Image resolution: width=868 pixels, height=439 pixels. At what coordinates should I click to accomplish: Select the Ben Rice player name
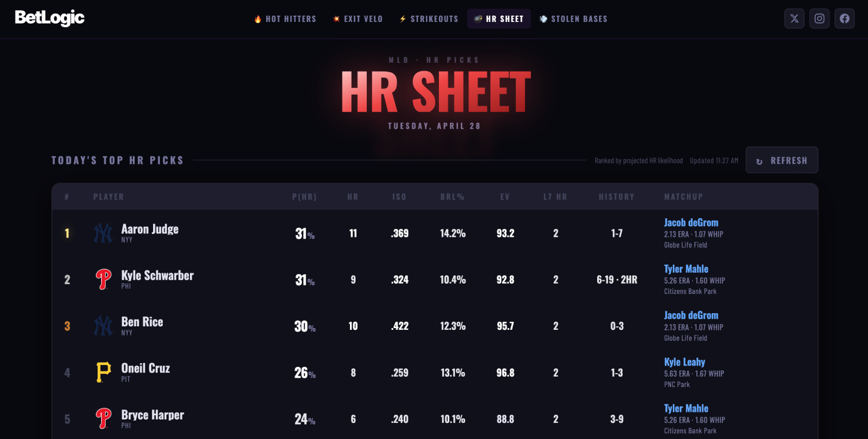point(142,322)
